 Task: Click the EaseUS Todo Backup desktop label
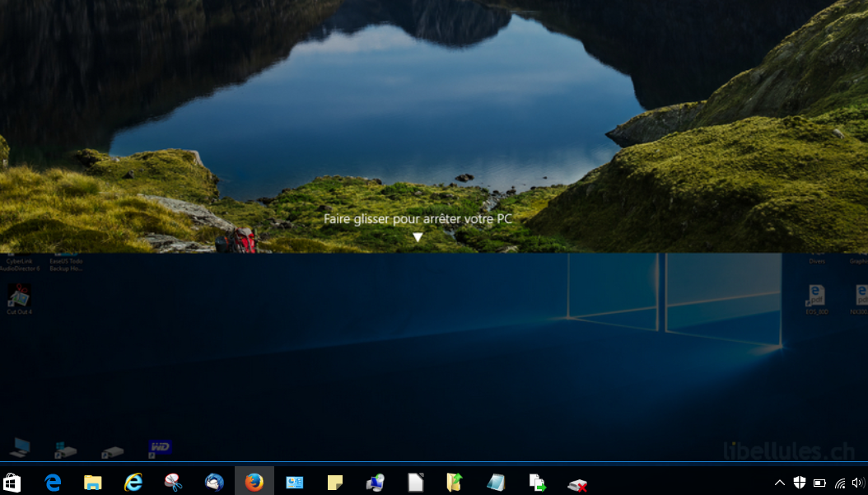pyautogui.click(x=66, y=264)
